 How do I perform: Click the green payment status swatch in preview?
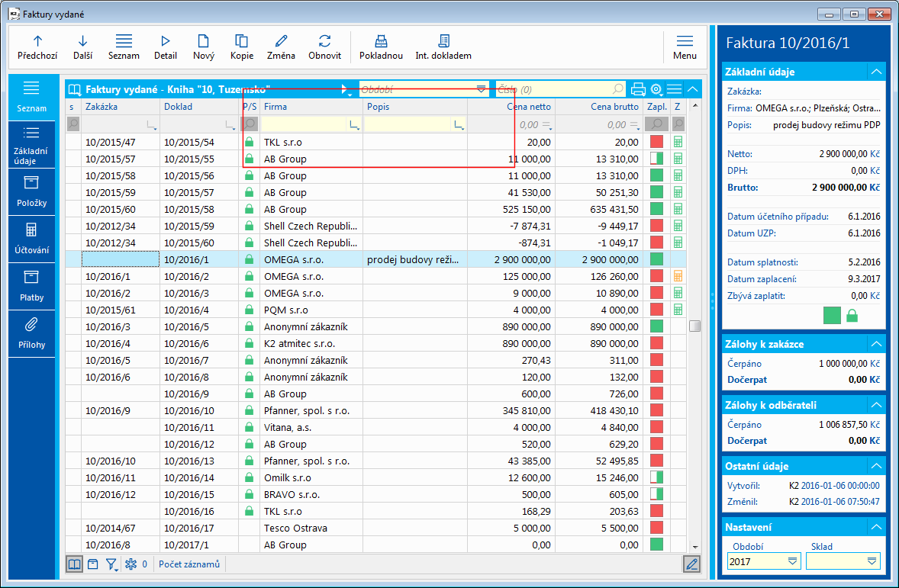click(x=832, y=315)
